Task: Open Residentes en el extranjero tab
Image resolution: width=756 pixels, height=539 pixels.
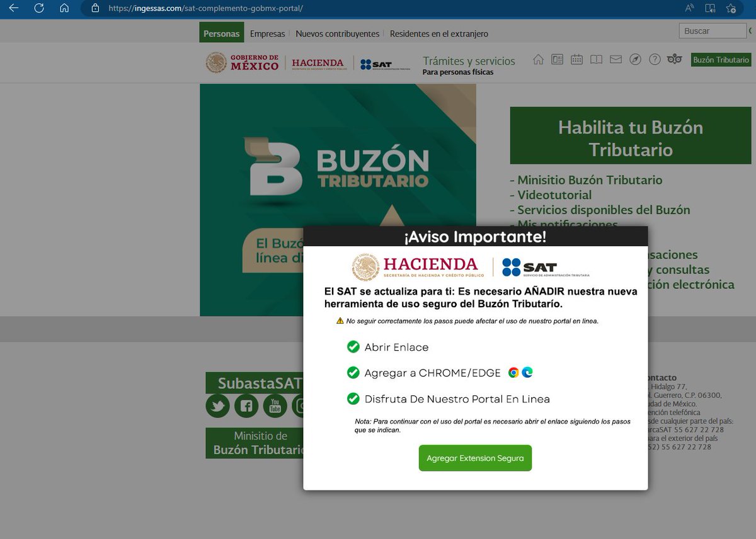Action: click(x=439, y=33)
